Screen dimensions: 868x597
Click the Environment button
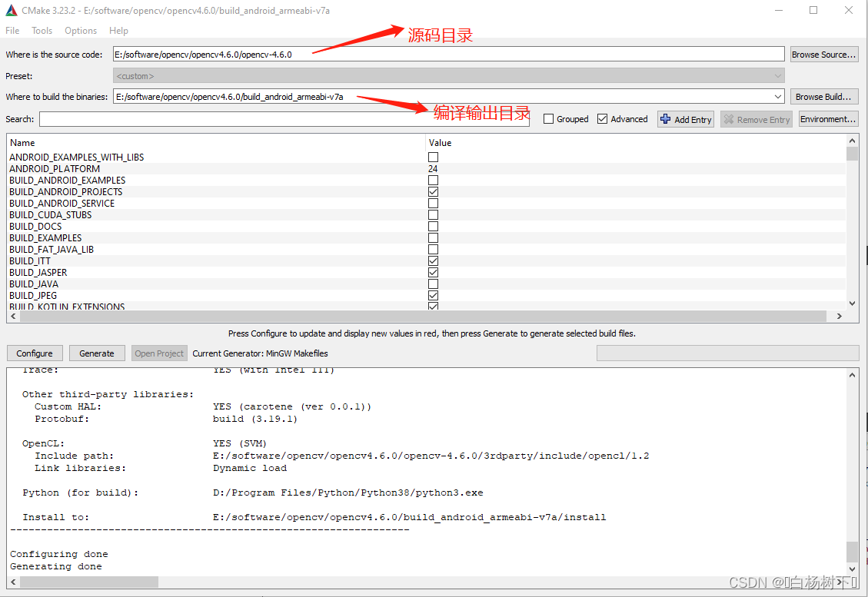[x=828, y=119]
